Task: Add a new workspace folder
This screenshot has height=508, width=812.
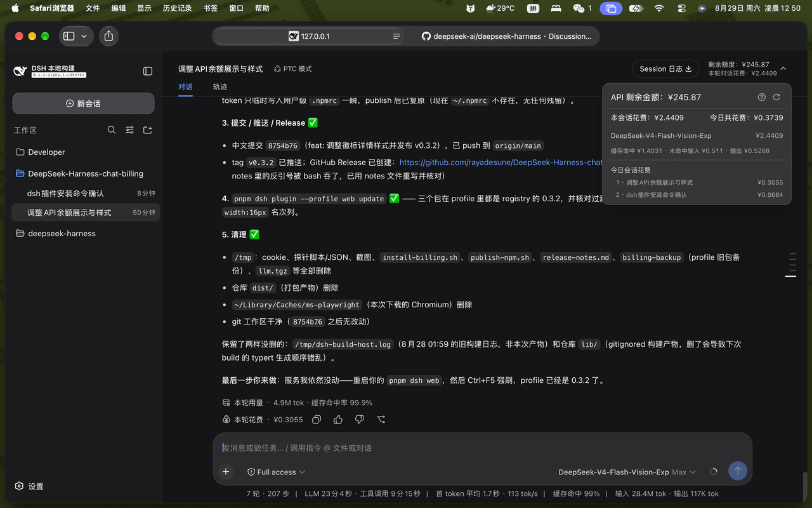Action: click(148, 130)
